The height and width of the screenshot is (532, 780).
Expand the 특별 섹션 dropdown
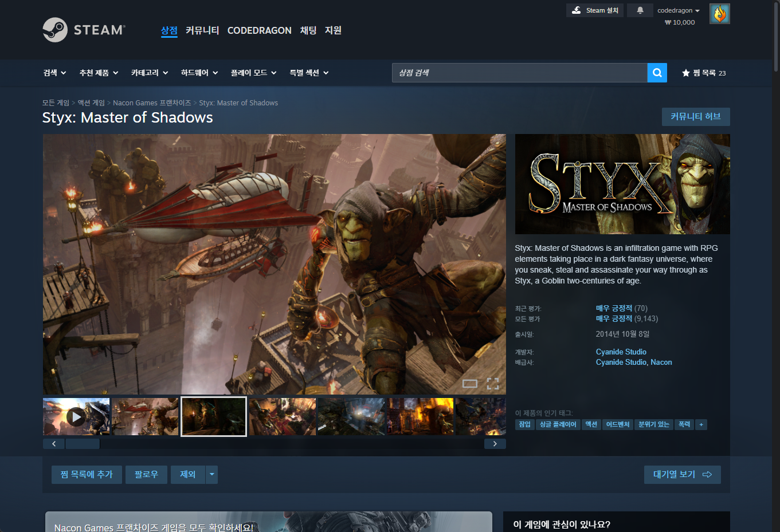[x=309, y=73]
